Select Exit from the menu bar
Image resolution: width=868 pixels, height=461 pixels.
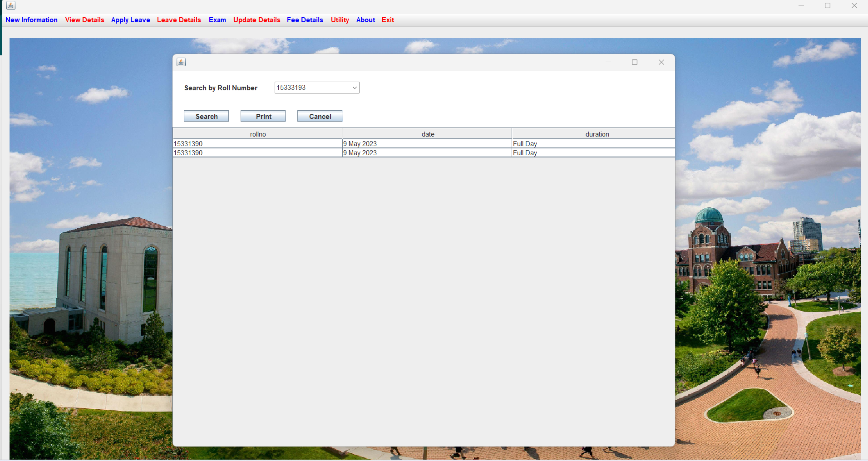pyautogui.click(x=388, y=20)
